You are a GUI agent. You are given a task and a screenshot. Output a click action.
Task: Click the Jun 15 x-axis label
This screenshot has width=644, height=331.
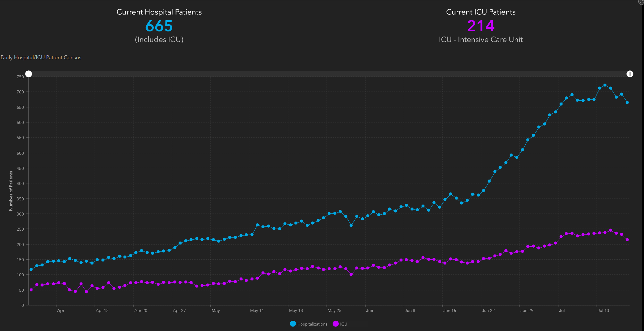coord(450,310)
